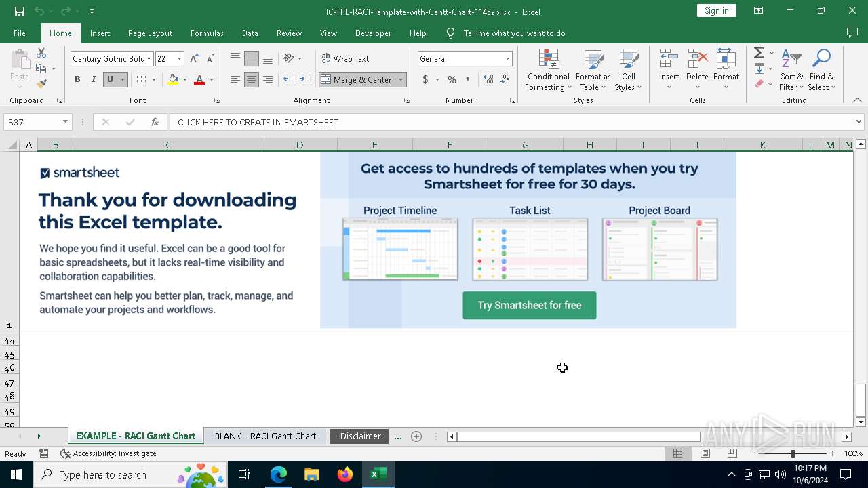This screenshot has height=488, width=868.
Task: Click the Decrease Font Size icon
Action: click(x=210, y=59)
